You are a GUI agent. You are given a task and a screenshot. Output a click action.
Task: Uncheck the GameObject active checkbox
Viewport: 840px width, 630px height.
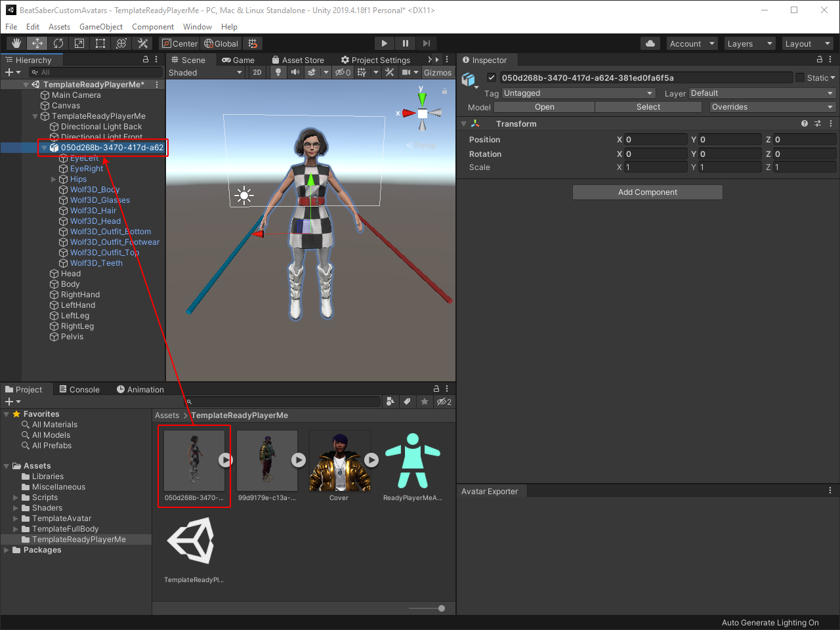tap(492, 77)
